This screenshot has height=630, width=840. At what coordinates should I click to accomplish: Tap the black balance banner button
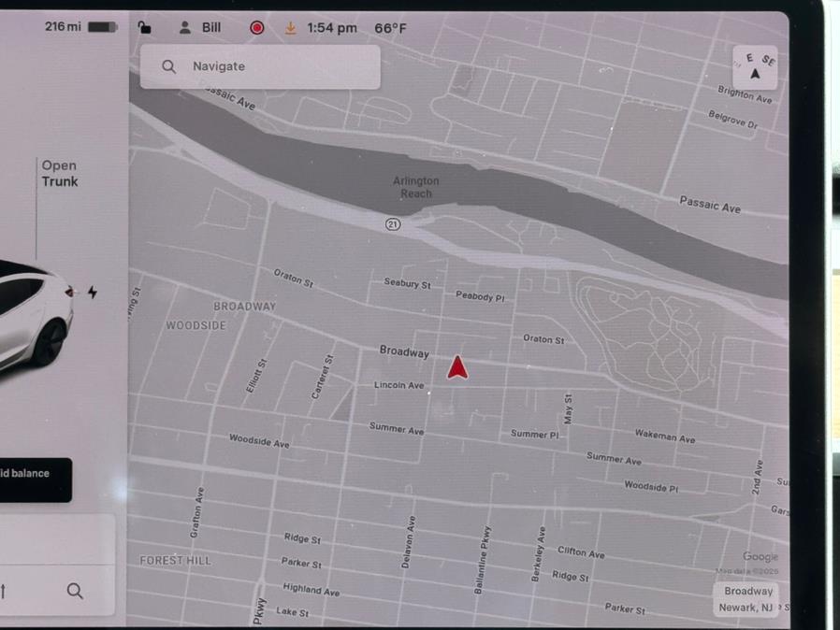36,480
